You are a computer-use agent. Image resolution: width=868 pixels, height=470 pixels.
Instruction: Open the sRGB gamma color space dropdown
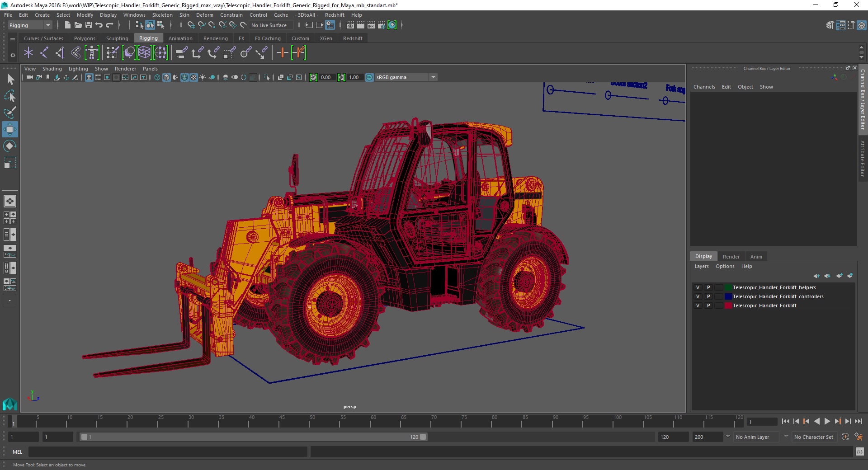406,77
